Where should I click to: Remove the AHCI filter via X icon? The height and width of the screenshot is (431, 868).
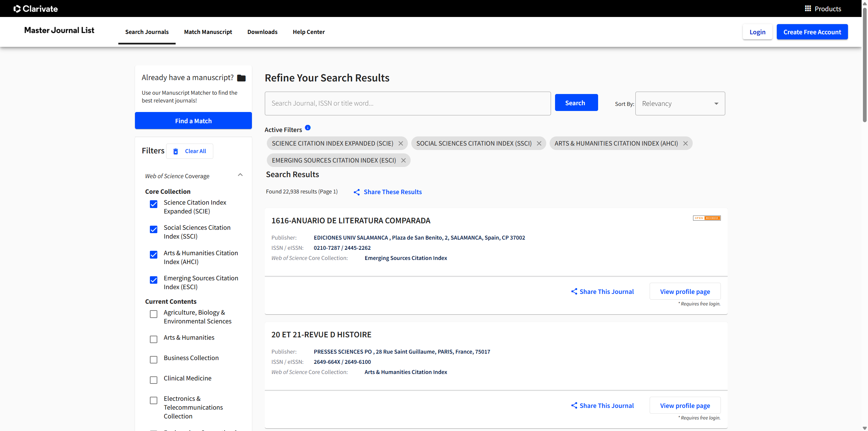[686, 144]
